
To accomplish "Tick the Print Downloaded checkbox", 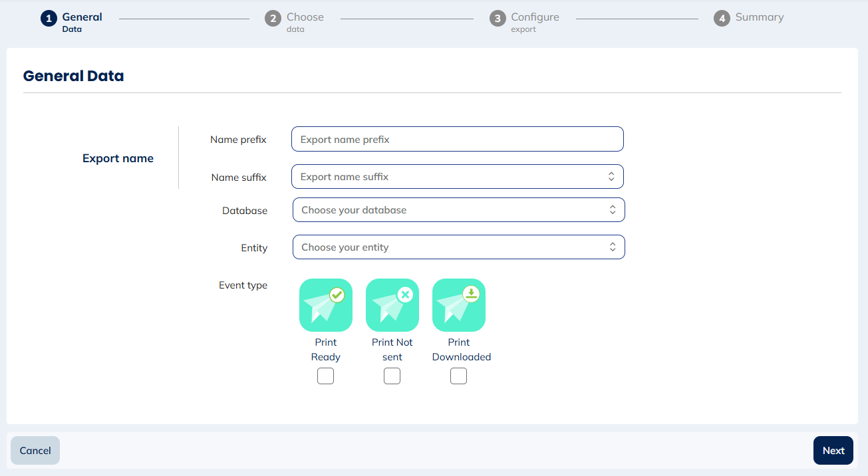I will pos(458,376).
